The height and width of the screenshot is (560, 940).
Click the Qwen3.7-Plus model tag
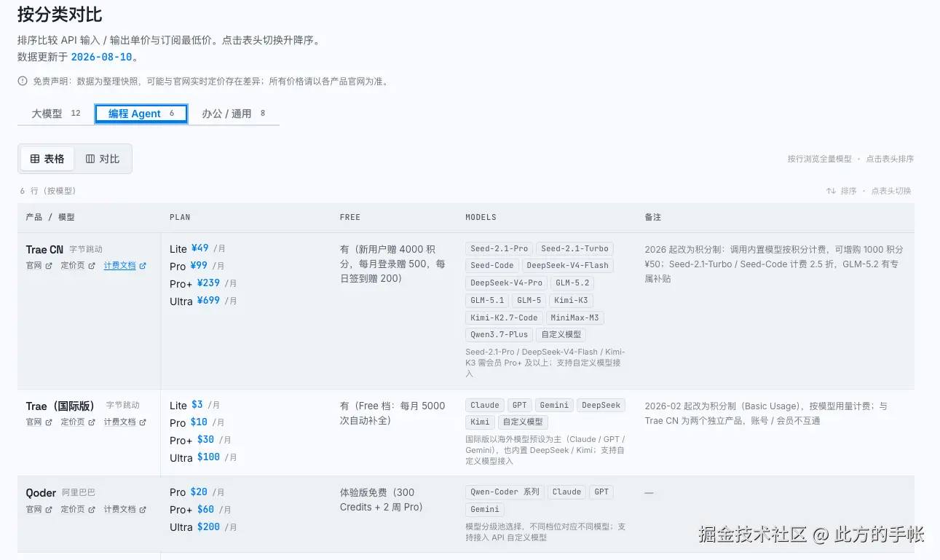[x=499, y=335]
